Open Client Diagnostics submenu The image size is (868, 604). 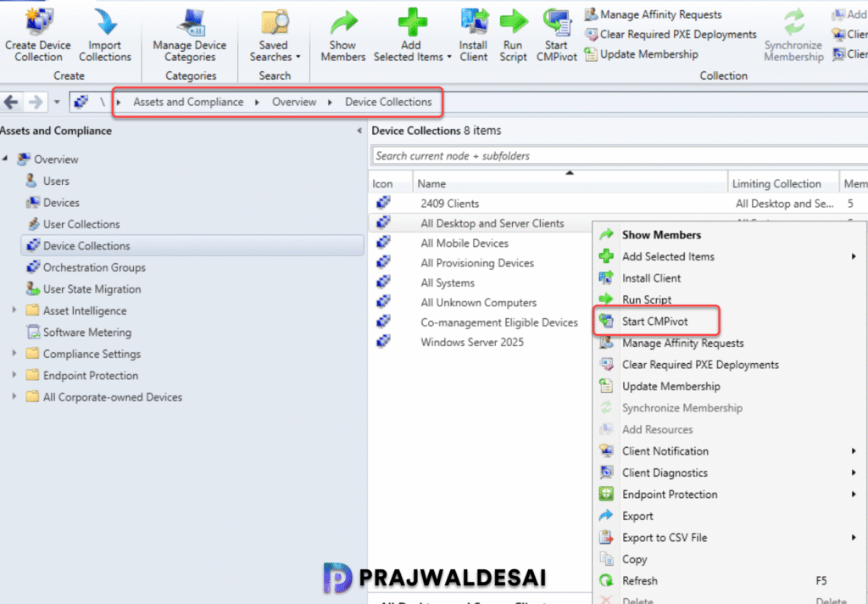click(728, 473)
